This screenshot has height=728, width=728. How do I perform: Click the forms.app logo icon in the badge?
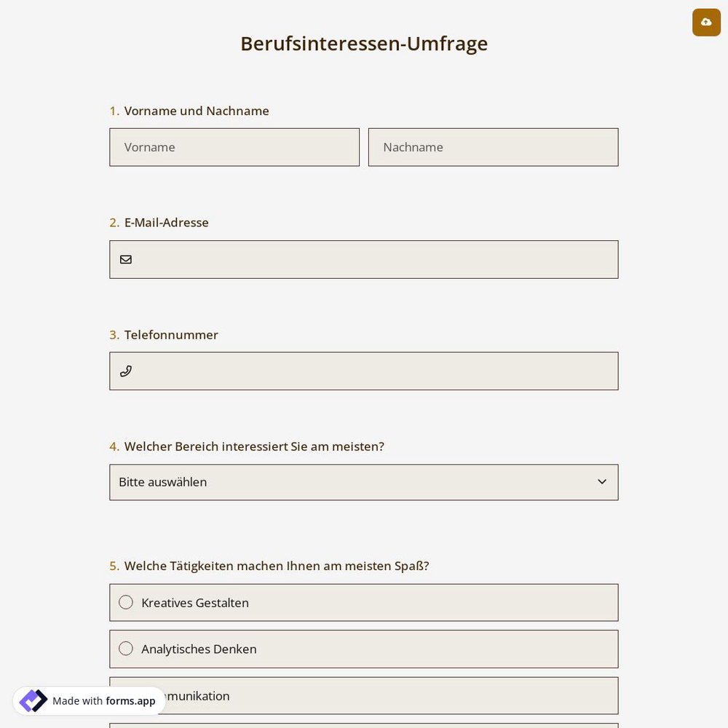[33, 700]
